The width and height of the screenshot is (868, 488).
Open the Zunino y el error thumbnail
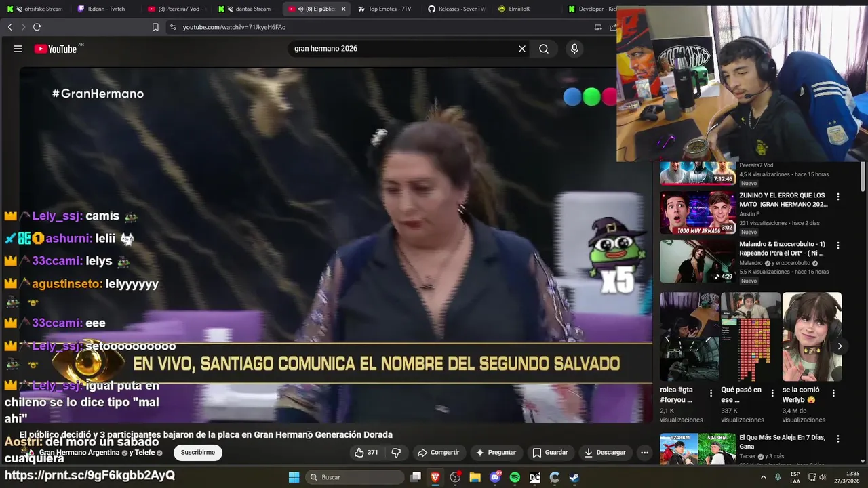[x=698, y=213]
